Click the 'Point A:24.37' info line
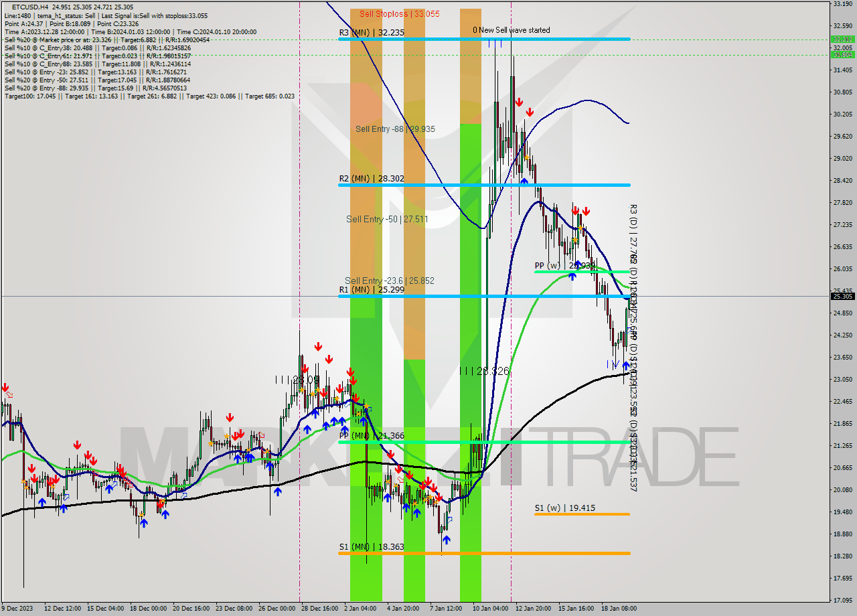This screenshot has width=857, height=616. click(x=72, y=23)
